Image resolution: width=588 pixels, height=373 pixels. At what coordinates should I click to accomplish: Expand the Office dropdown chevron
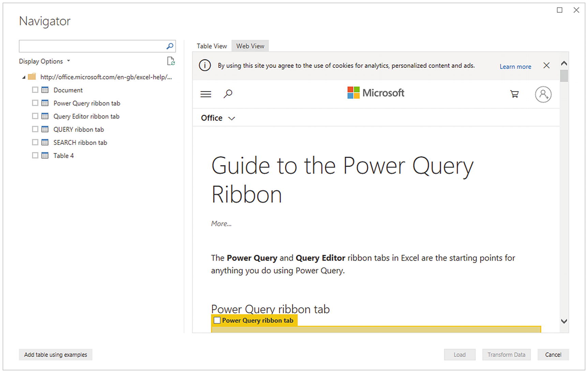(231, 118)
